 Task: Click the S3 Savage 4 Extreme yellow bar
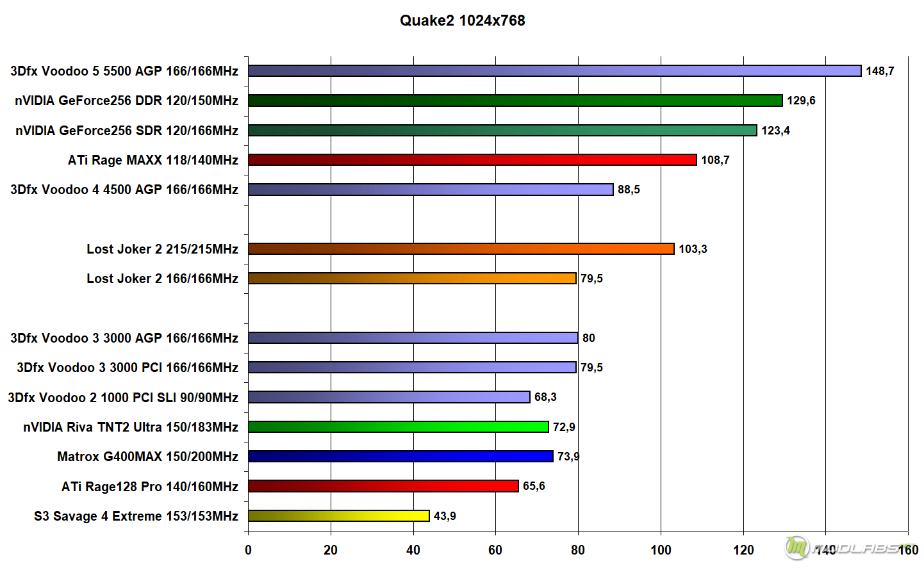click(339, 516)
